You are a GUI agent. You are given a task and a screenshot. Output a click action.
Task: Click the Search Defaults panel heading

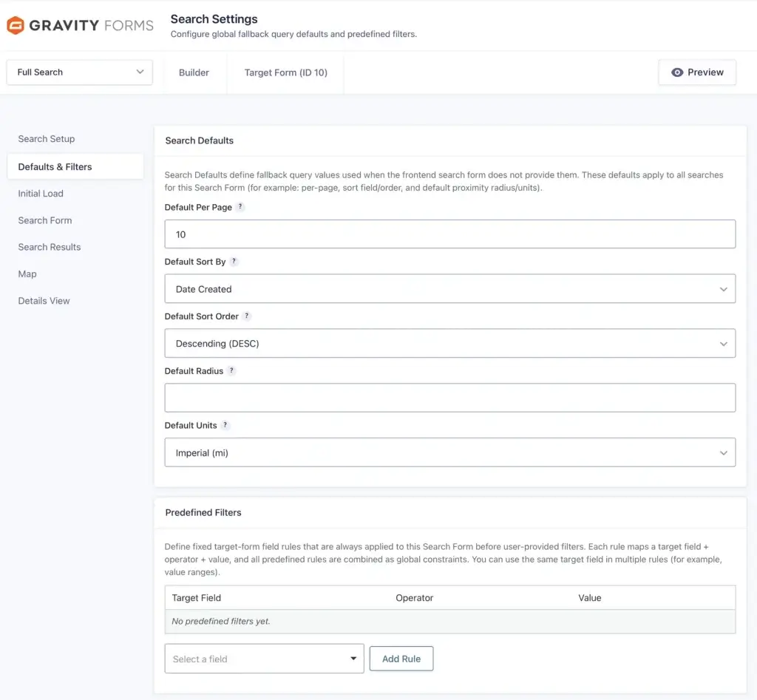click(200, 140)
